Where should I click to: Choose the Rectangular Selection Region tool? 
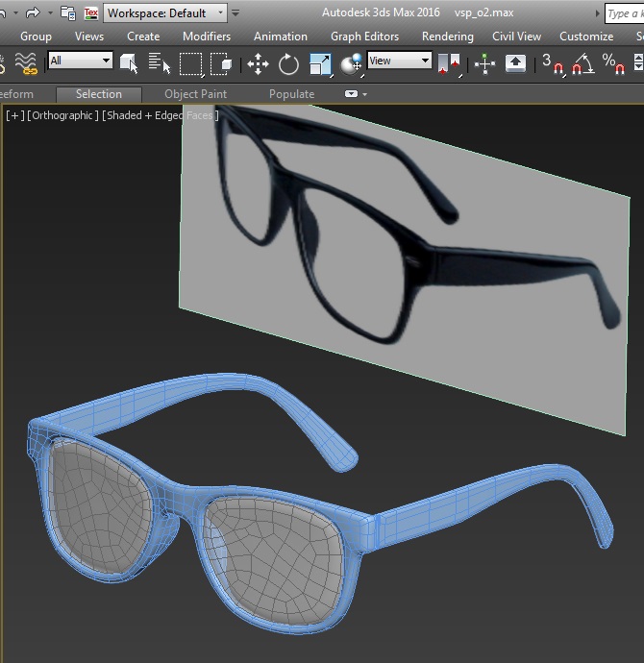(191, 63)
